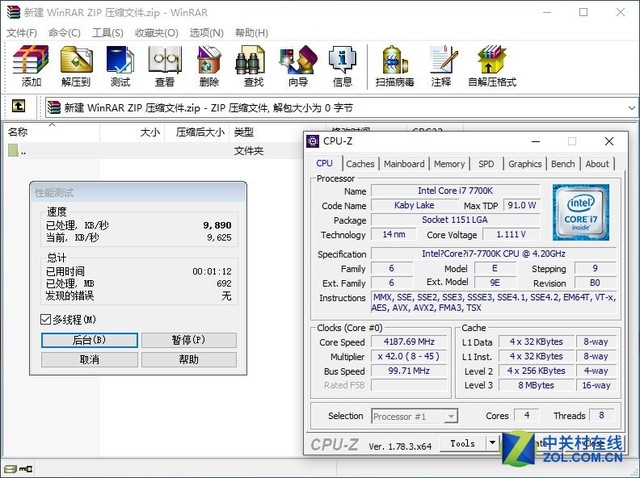
Task: Click the elapsed time value 00:01:12
Action: pyautogui.click(x=212, y=271)
